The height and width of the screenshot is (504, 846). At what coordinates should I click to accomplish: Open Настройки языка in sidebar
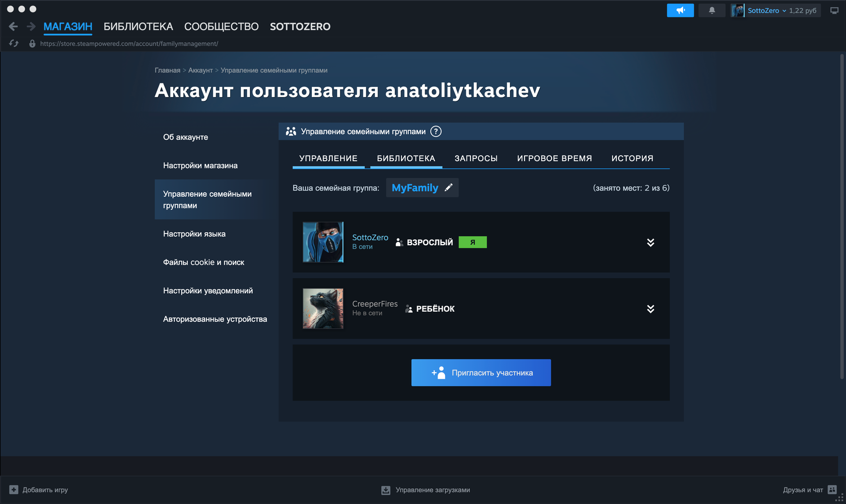coord(194,233)
